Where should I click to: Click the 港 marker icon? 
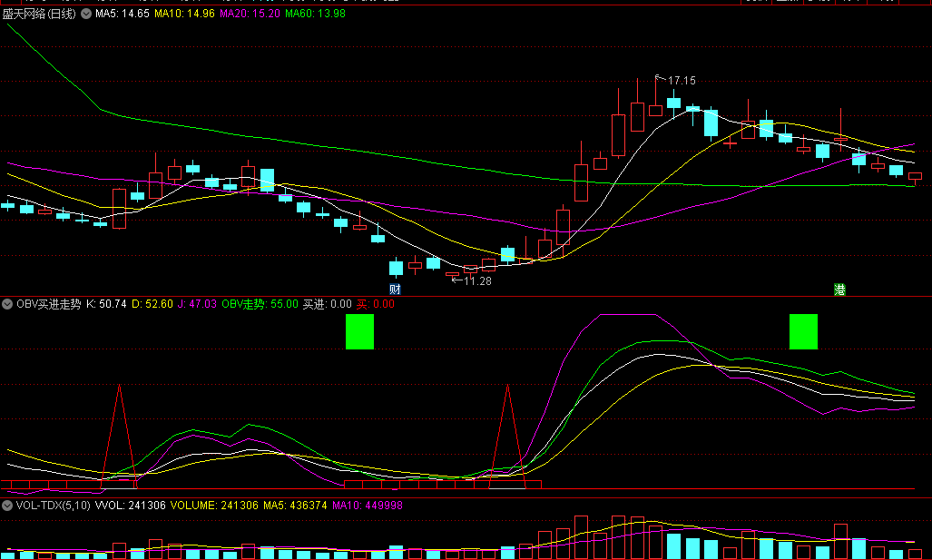[x=839, y=290]
